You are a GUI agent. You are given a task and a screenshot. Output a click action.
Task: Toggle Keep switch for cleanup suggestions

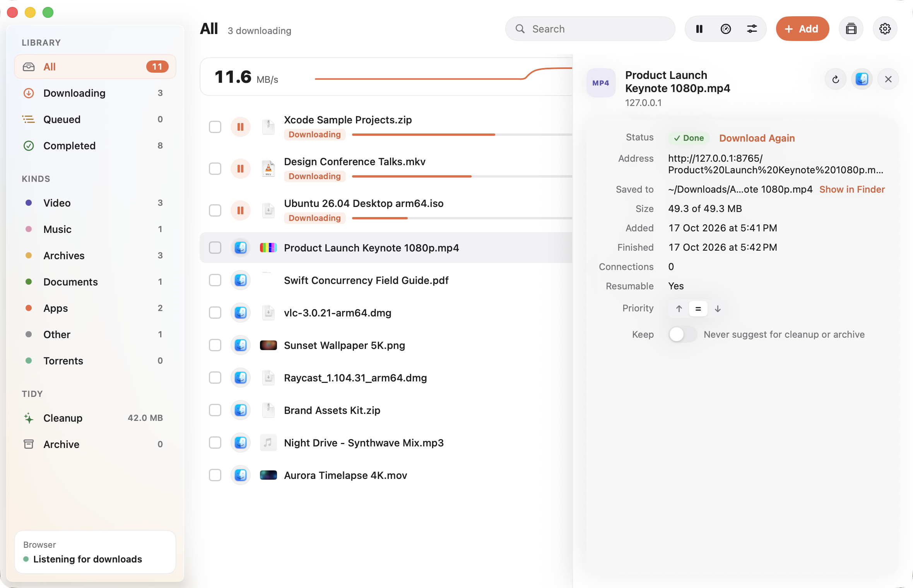682,334
